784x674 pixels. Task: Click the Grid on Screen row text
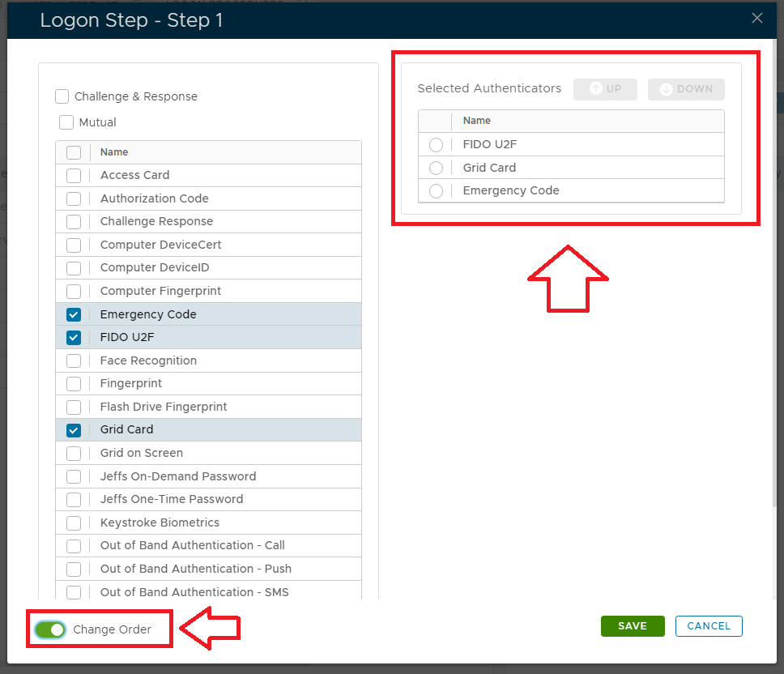142,453
